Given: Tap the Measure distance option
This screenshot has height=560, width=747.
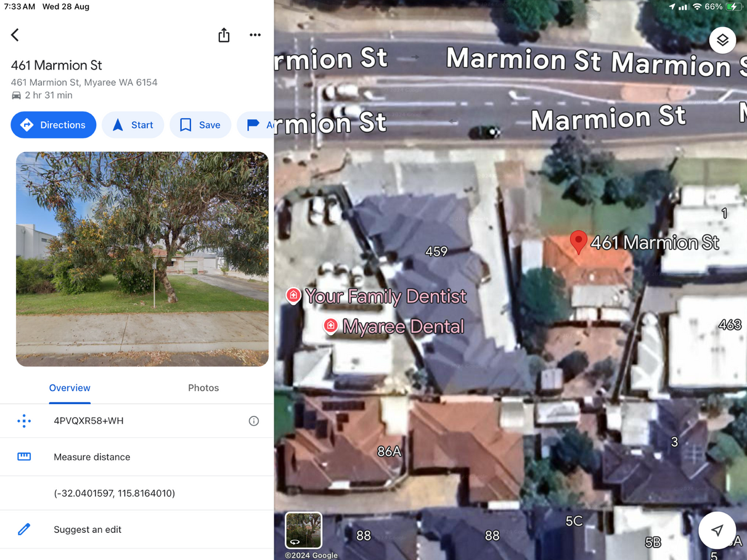Looking at the screenshot, I should [137, 457].
